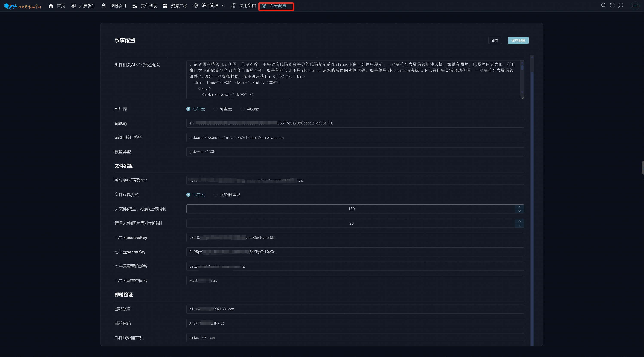Click the 模型类型 input field
Image resolution: width=644 pixels, height=357 pixels.
tap(355, 152)
